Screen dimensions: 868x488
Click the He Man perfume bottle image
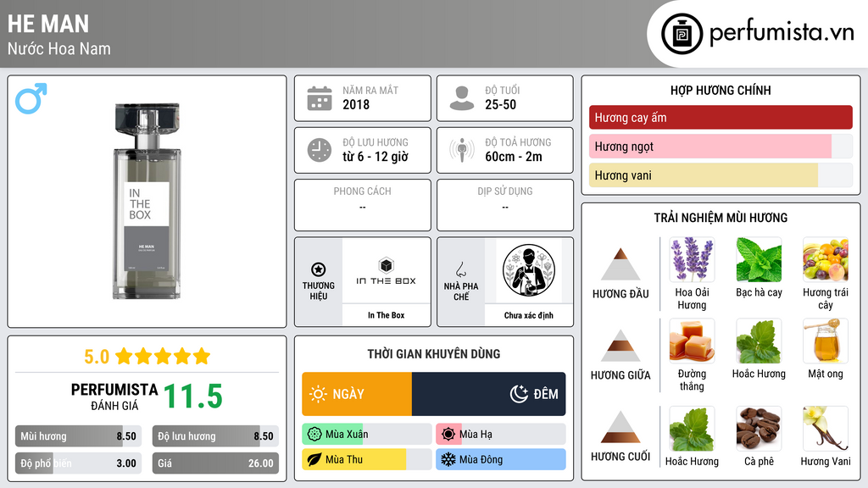coord(147,201)
